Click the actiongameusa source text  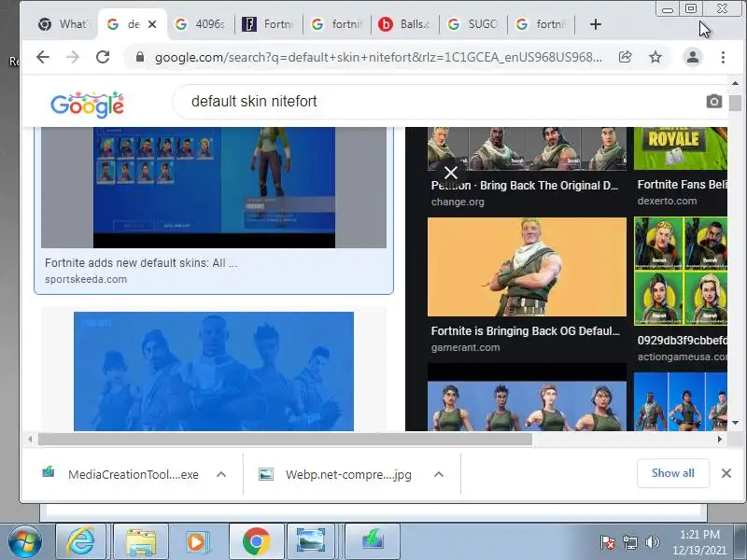pos(683,357)
